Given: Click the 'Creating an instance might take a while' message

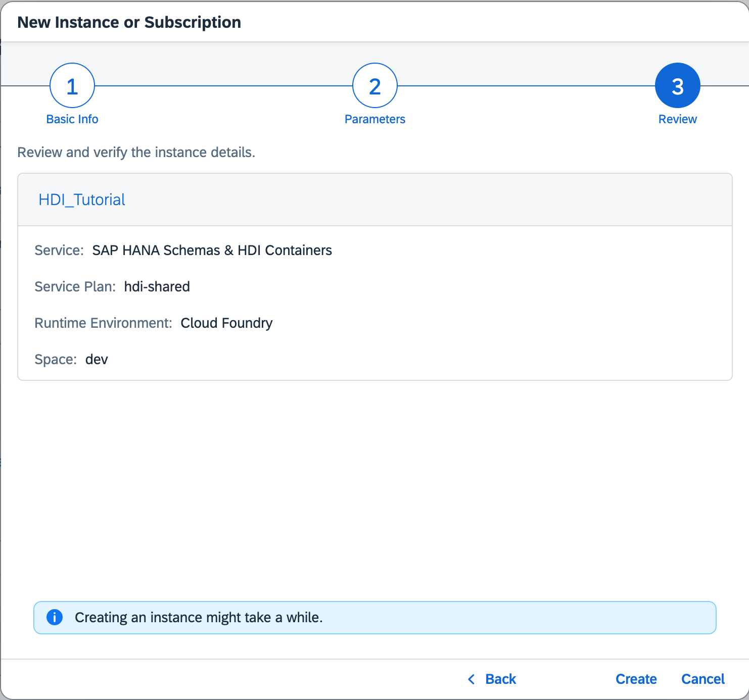Looking at the screenshot, I should point(199,618).
